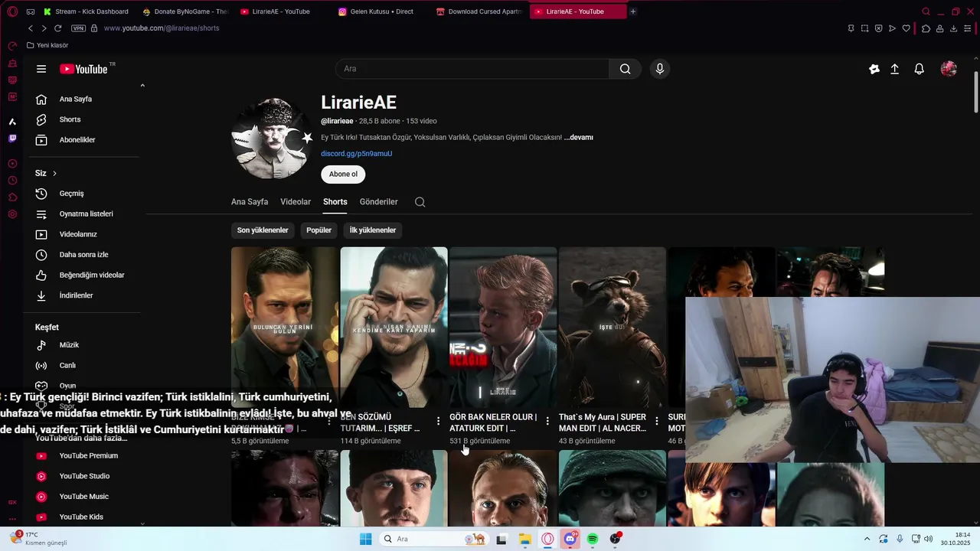Open Twitch in the Opera sidebar
This screenshot has height=551, width=980.
pyautogui.click(x=12, y=139)
